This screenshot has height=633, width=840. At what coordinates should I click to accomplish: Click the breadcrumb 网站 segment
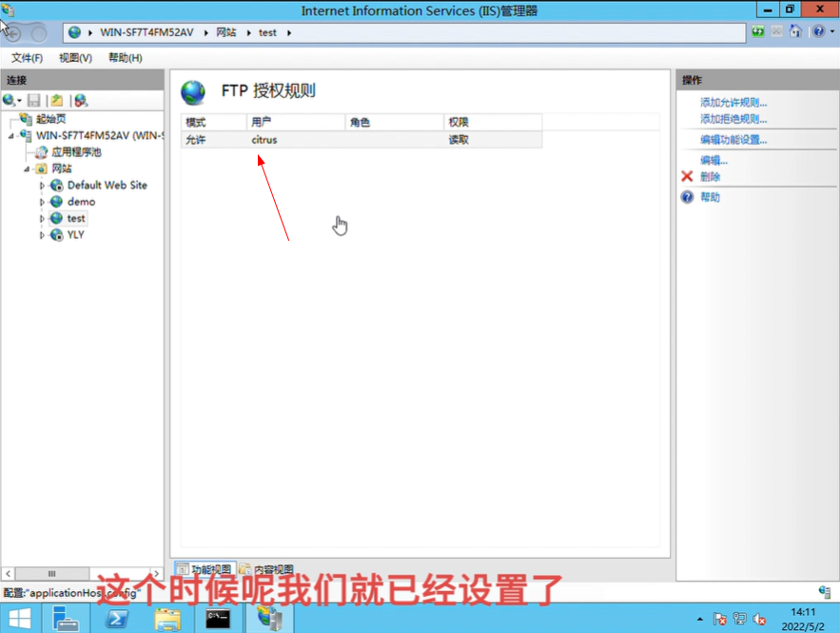[226, 32]
